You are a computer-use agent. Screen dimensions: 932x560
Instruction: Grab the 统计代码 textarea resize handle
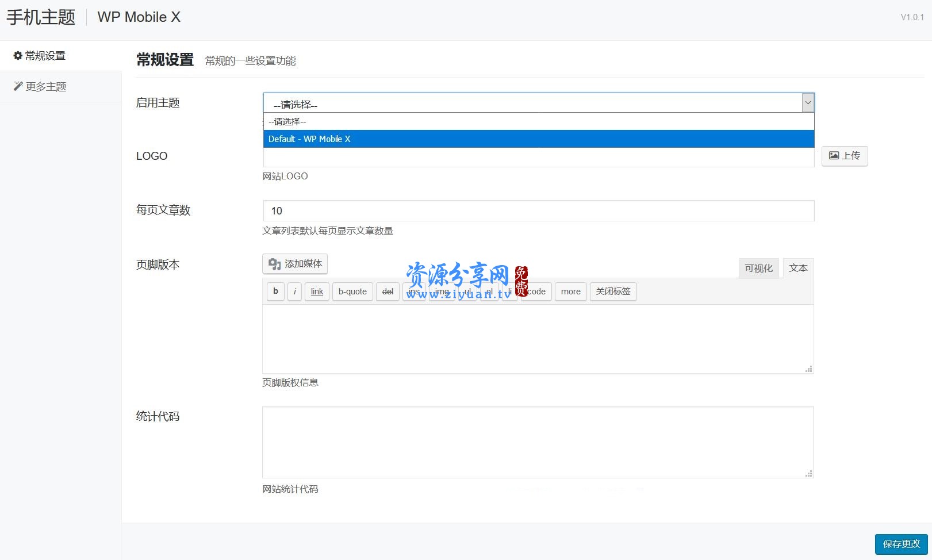809,474
